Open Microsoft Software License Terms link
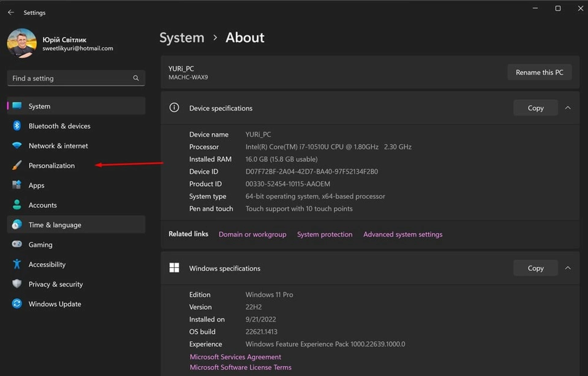Screen dimensions: 588x376 click(240, 367)
